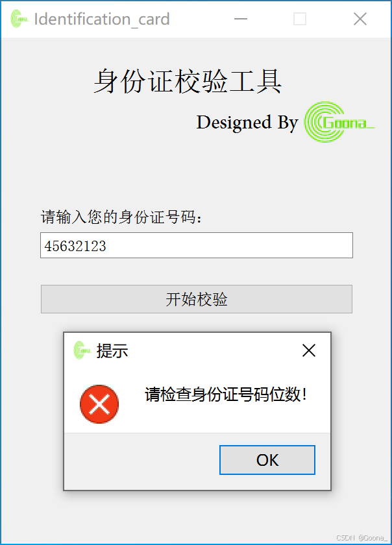
Task: Click the 请输入您的身份证号码 label
Action: pyautogui.click(x=121, y=217)
